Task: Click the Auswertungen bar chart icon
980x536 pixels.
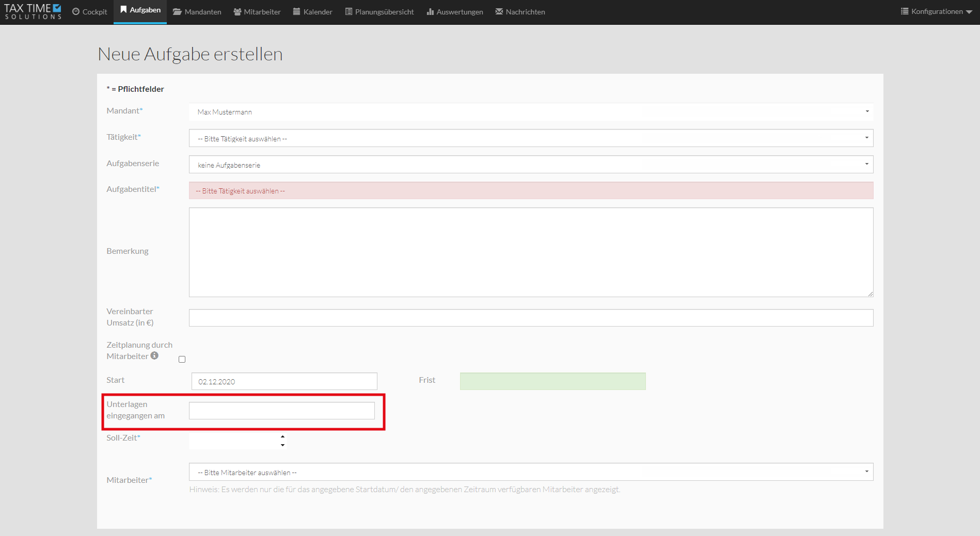Action: pos(430,11)
